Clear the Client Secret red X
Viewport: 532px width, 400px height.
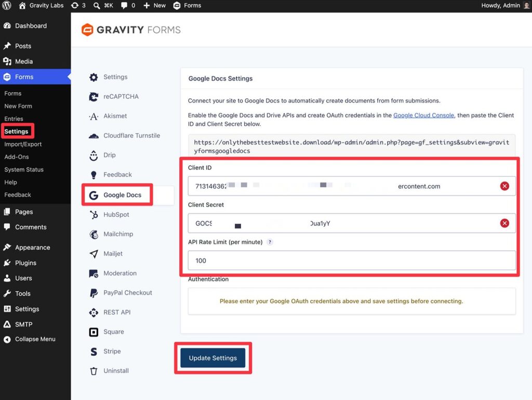pyautogui.click(x=504, y=223)
